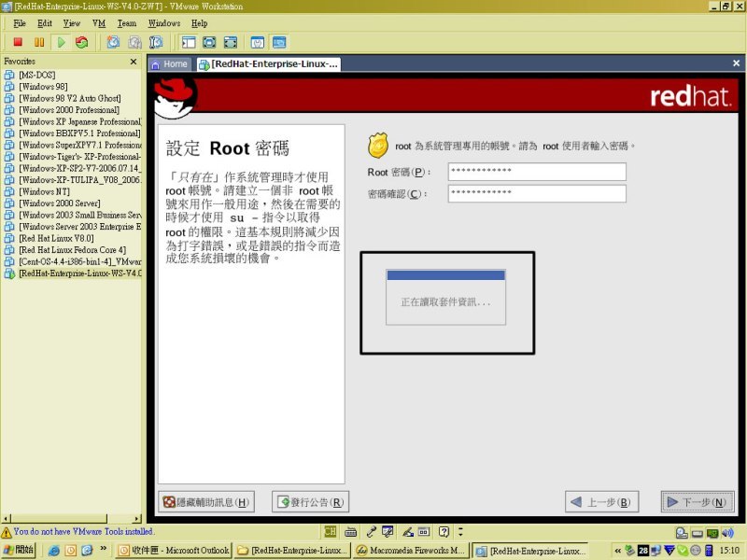Click the taskbar clock showing 15:10

point(729,551)
